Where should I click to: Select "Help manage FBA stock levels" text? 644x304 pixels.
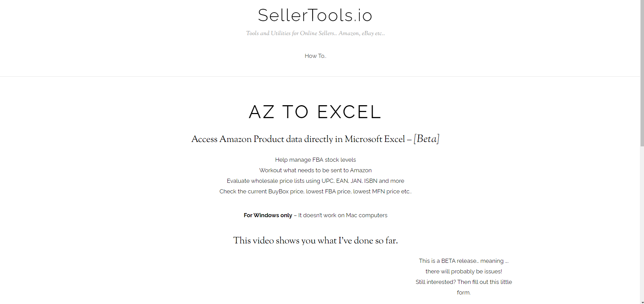(x=315, y=160)
